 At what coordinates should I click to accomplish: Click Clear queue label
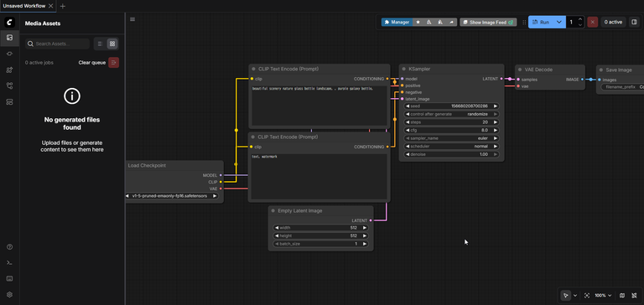(92, 63)
